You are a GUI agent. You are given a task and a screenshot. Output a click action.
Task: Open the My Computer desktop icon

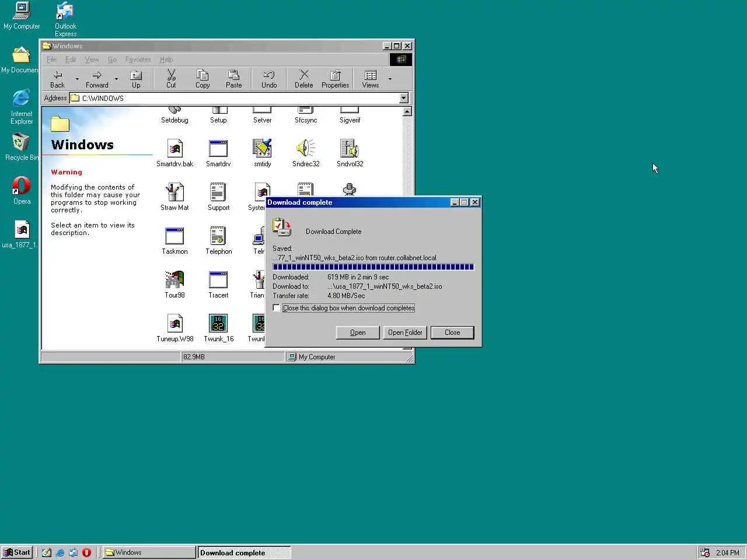[x=22, y=16]
